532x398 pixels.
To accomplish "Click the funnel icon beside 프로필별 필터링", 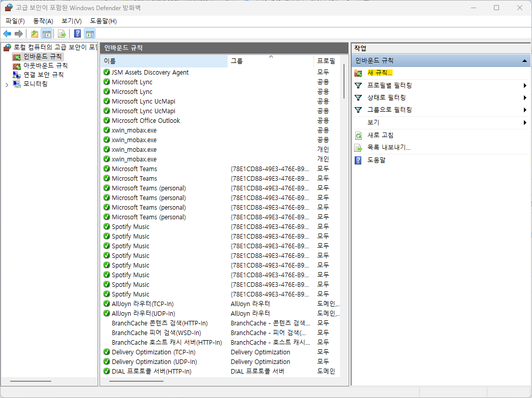I will click(x=358, y=85).
